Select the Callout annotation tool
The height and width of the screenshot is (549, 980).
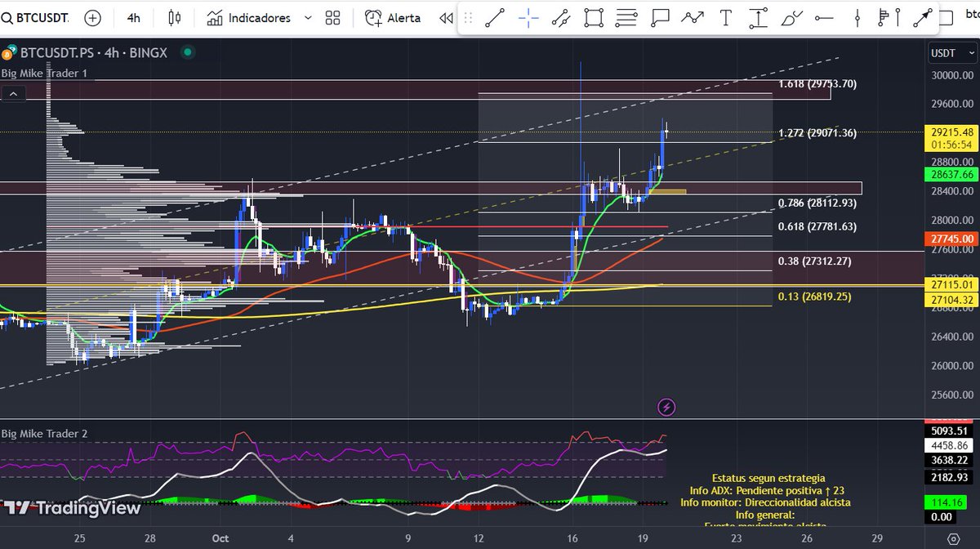pos(660,17)
